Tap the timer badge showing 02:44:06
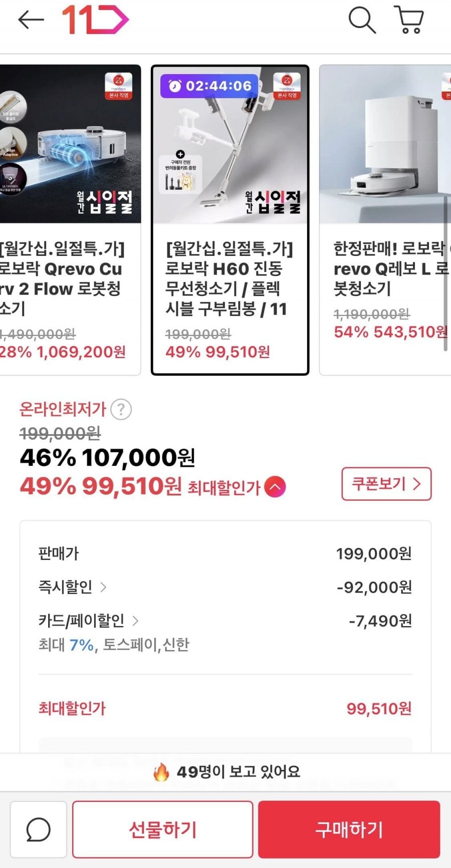 (x=209, y=86)
